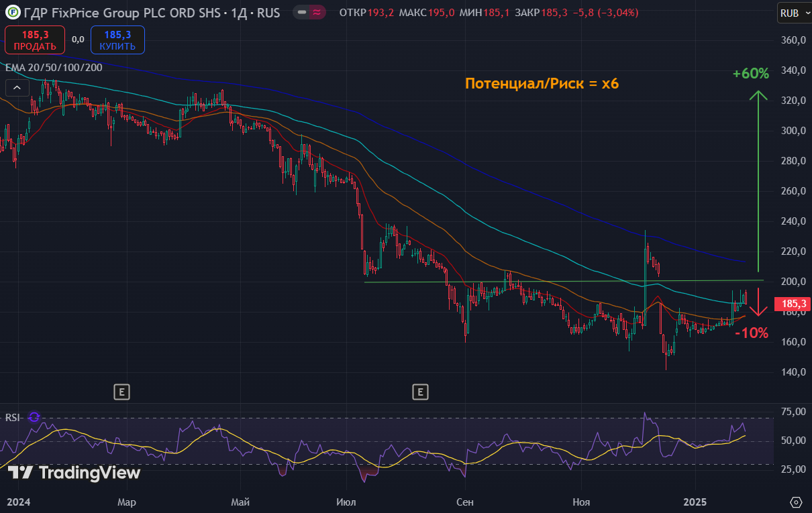The height and width of the screenshot is (513, 812).
Task: Select the Потенциал/Риск = x6 text note
Action: [x=542, y=84]
